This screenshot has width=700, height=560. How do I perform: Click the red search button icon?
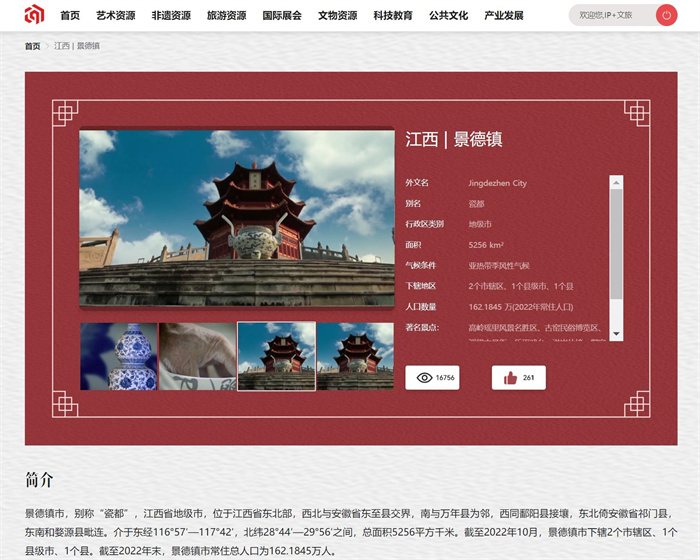pyautogui.click(x=666, y=15)
